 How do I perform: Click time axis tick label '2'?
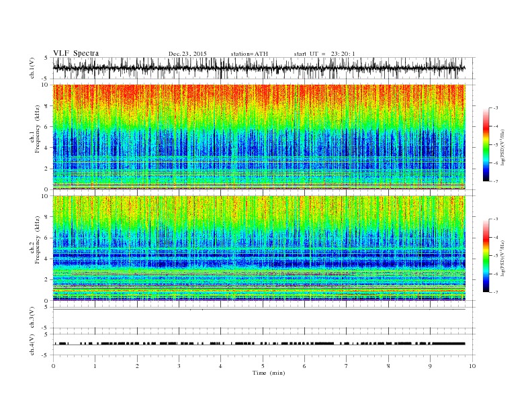click(x=137, y=366)
